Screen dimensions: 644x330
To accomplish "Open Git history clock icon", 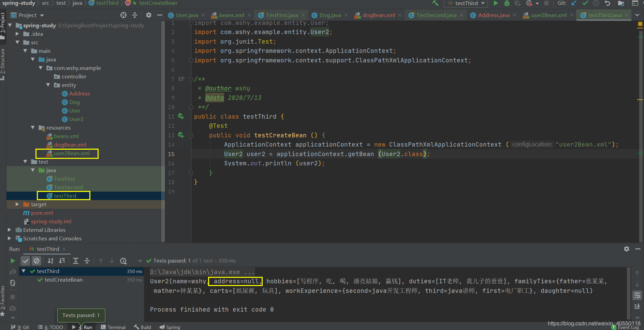I will tap(596, 3).
